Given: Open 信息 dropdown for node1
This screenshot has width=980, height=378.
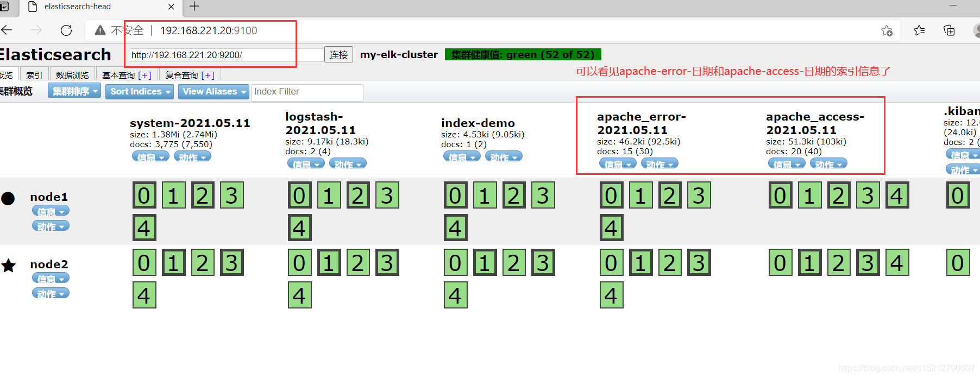Looking at the screenshot, I should [x=51, y=211].
